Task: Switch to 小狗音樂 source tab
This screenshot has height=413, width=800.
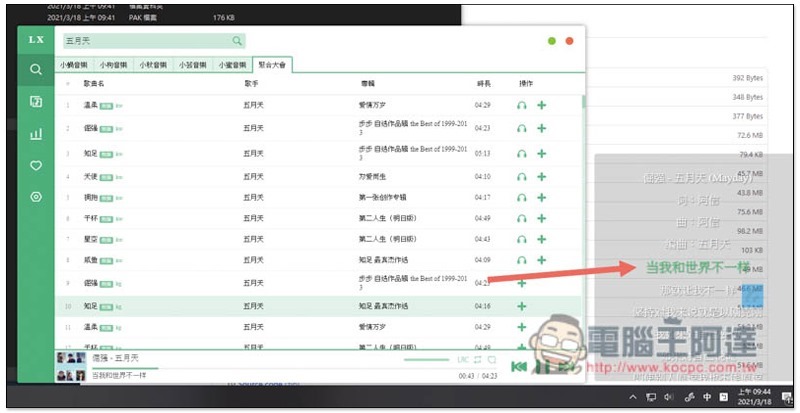Action: 113,65
